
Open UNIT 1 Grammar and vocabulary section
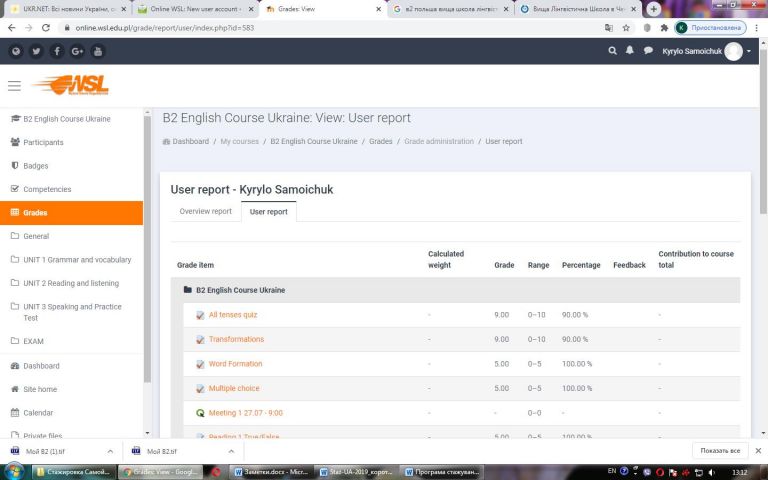pyautogui.click(x=77, y=260)
